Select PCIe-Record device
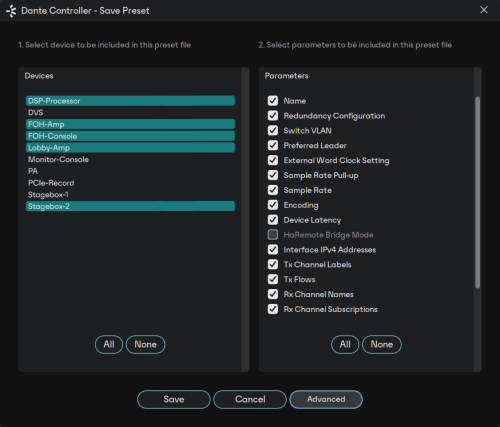The width and height of the screenshot is (500, 427). pos(130,183)
